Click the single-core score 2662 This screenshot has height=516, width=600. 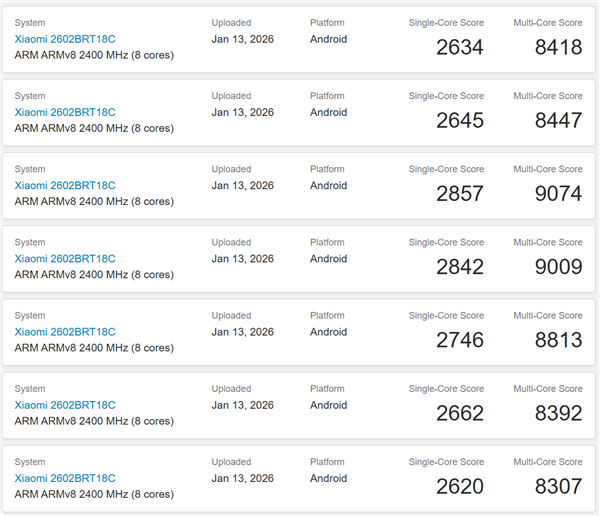[460, 413]
